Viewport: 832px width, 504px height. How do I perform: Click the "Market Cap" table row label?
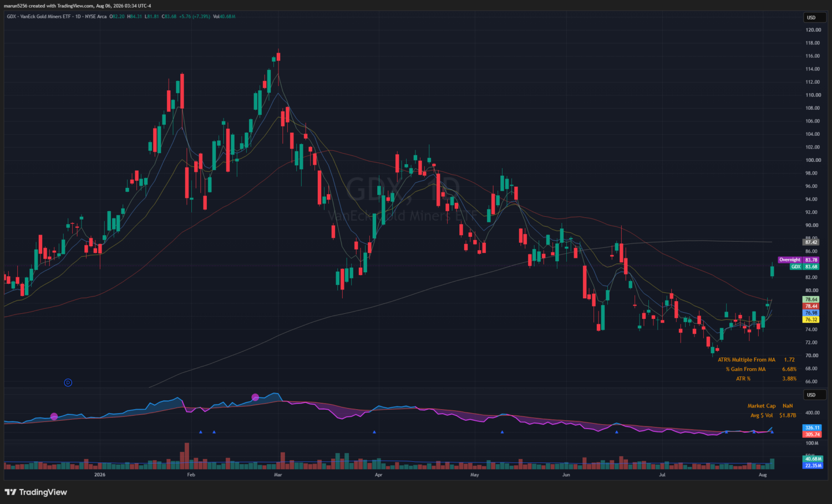pyautogui.click(x=762, y=406)
